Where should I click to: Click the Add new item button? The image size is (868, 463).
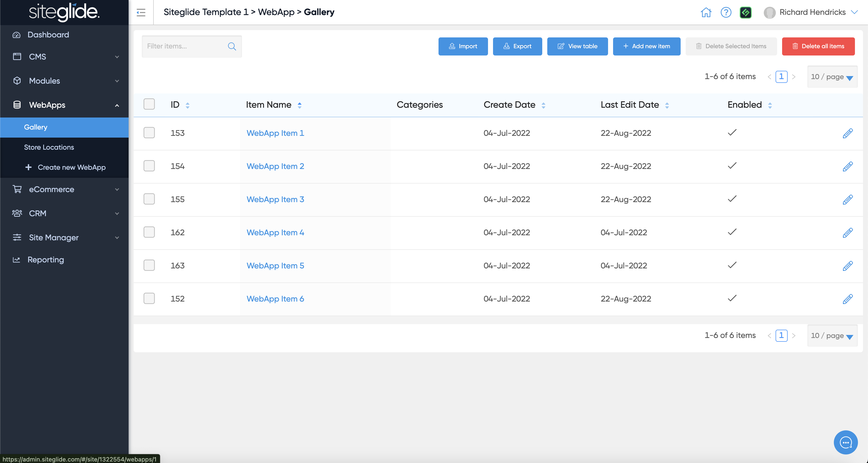[646, 46]
